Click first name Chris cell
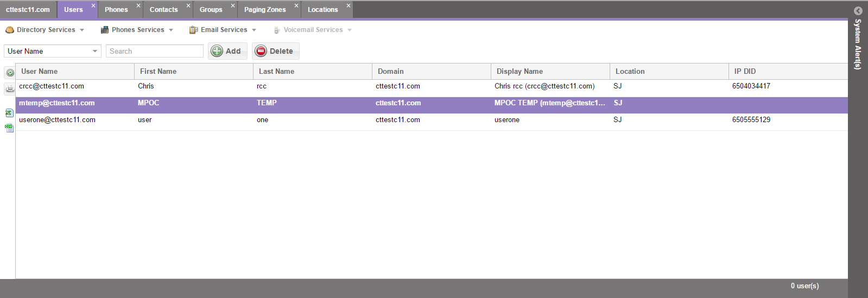The width and height of the screenshot is (868, 298). (x=146, y=86)
